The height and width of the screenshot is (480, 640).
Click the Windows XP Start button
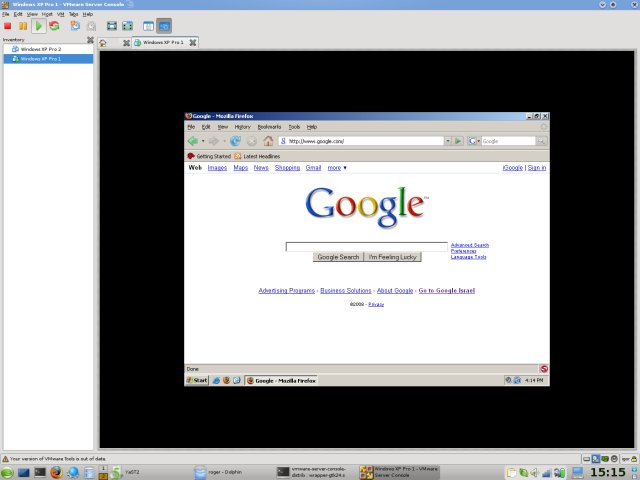click(x=197, y=380)
